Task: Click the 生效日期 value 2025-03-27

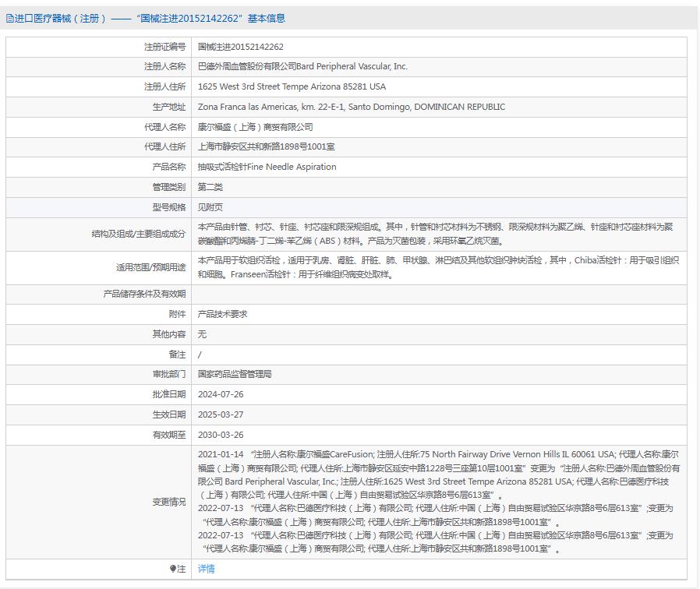Action: [x=221, y=414]
